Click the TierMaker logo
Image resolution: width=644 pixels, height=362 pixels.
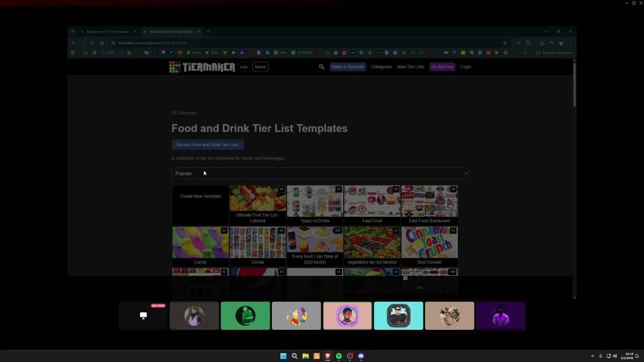coord(202,67)
